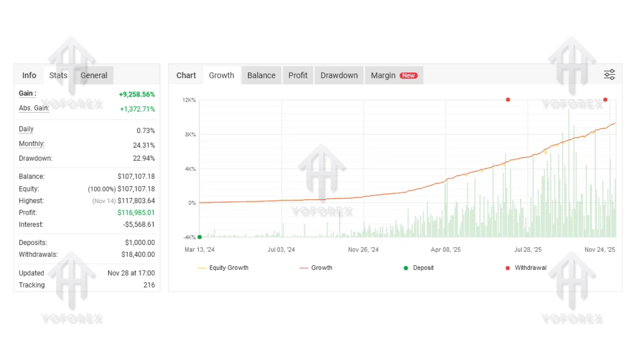Screen dimensions: 644x362
Task: Click the withdrawal dot at the chart's far right
Action: coord(605,100)
